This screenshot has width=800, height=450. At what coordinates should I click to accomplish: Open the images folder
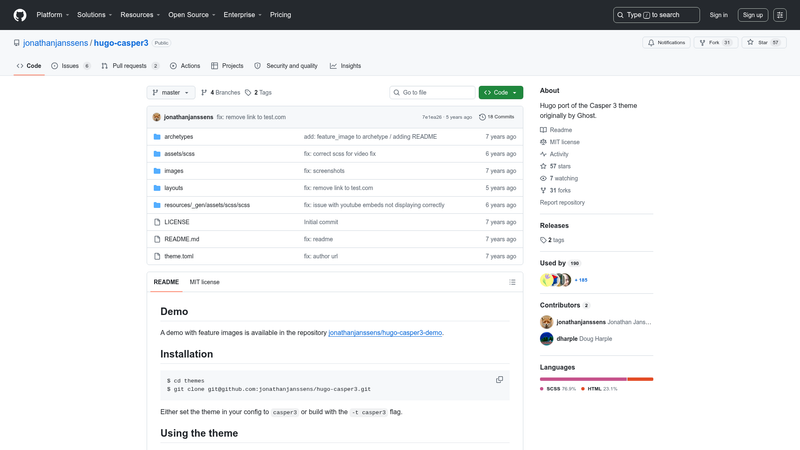point(173,171)
